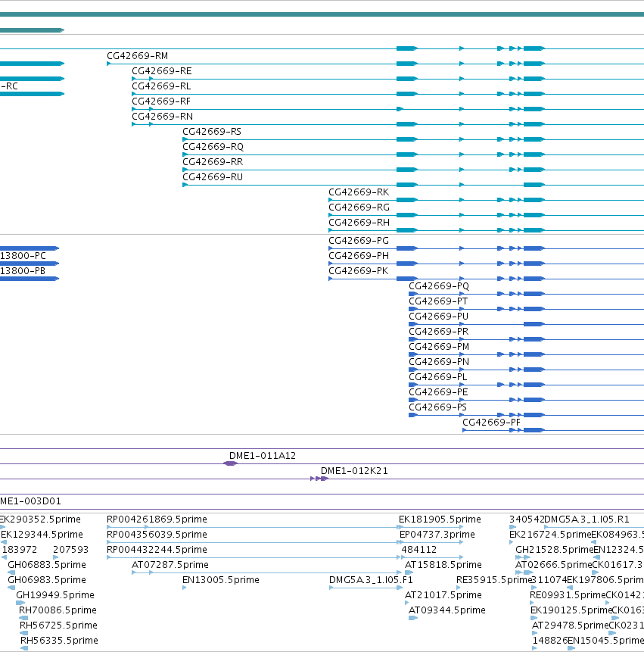This screenshot has width=644, height=652.
Task: Click EST feature 484112
Action: [418, 550]
